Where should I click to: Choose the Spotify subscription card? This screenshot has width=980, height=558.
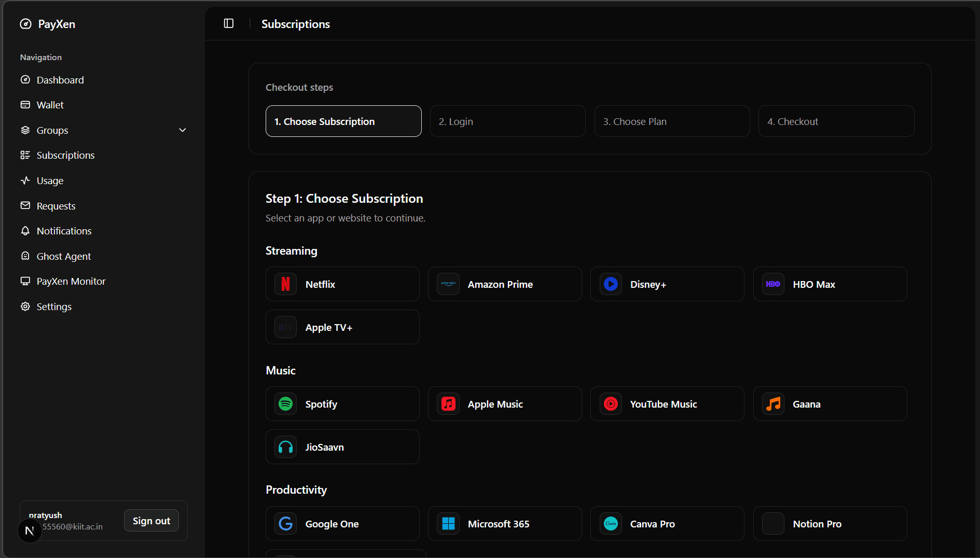coord(342,404)
